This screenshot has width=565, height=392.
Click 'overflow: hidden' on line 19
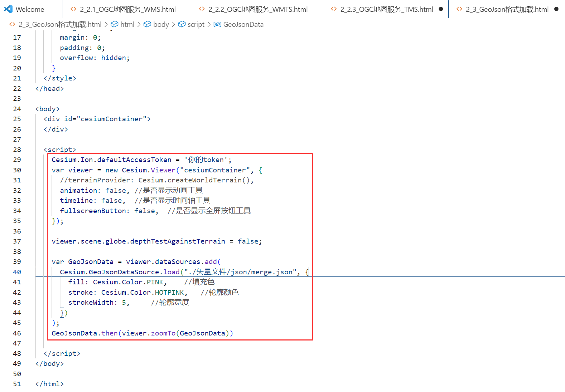coord(93,58)
